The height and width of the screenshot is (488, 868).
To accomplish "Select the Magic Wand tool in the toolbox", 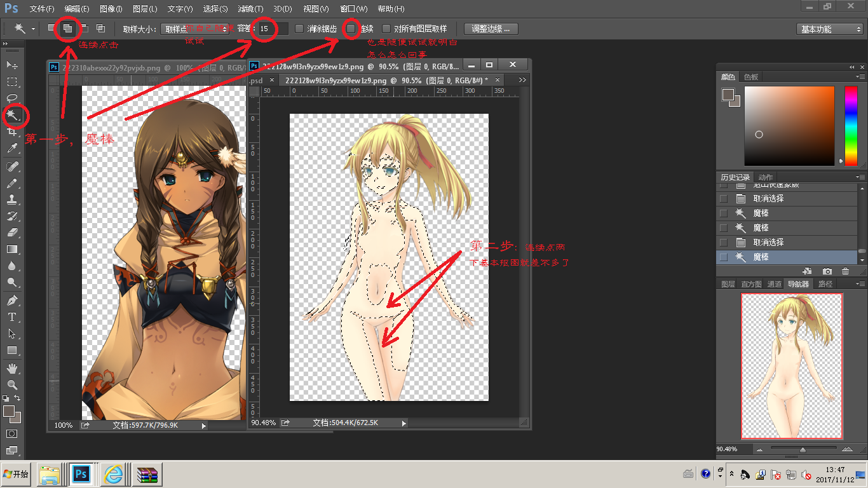I will (12, 115).
